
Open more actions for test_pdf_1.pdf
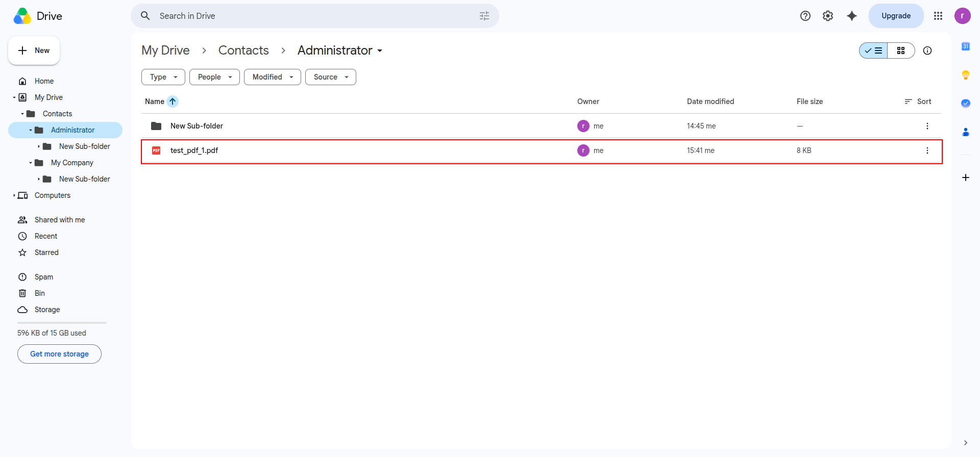click(927, 150)
